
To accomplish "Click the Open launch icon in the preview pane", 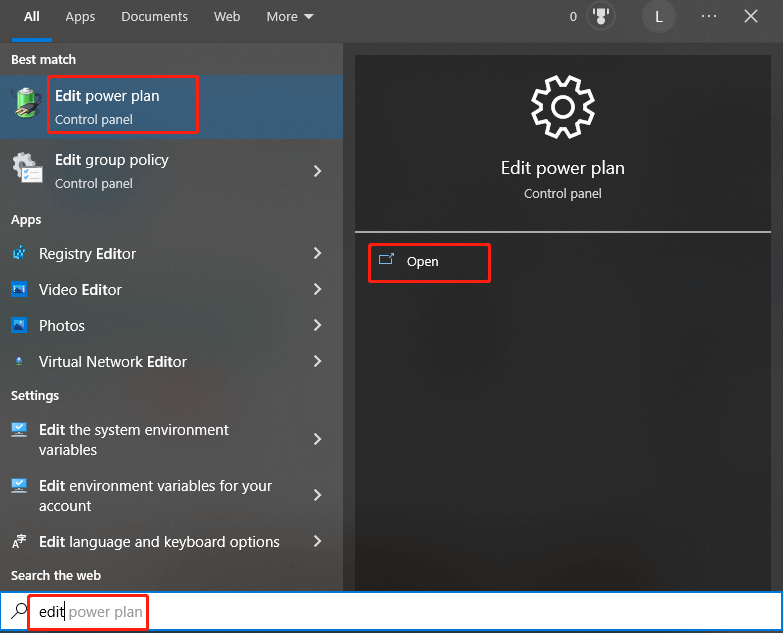I will coord(386,259).
